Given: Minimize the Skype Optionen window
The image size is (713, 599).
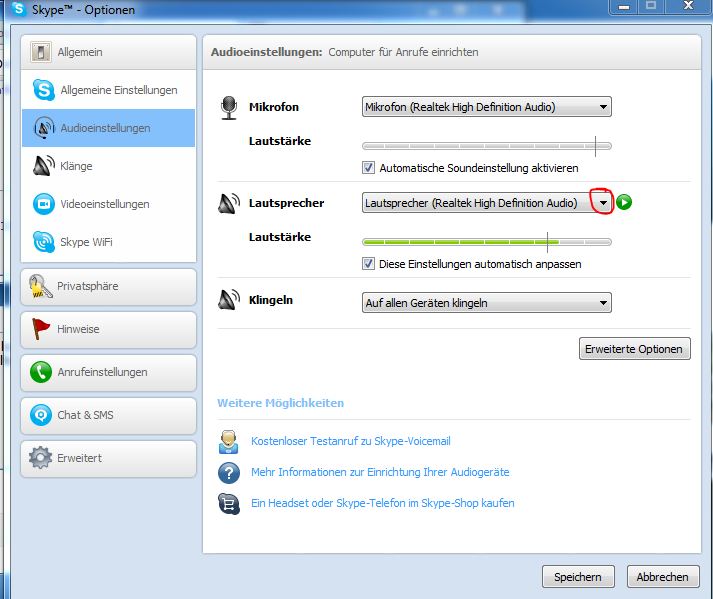Looking at the screenshot, I should coord(624,6).
